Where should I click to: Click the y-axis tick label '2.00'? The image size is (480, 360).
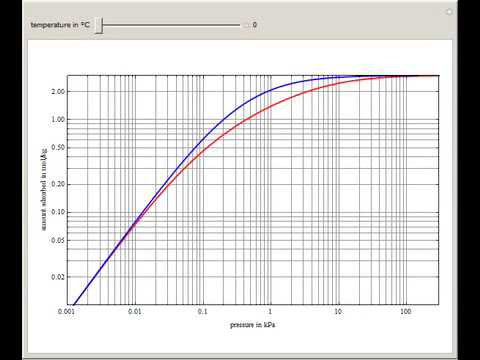pyautogui.click(x=58, y=91)
